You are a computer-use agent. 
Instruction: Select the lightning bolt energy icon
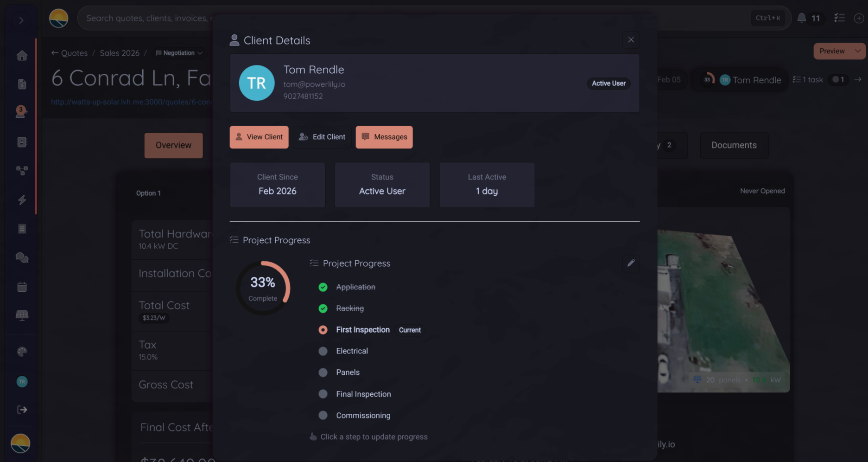[x=22, y=200]
